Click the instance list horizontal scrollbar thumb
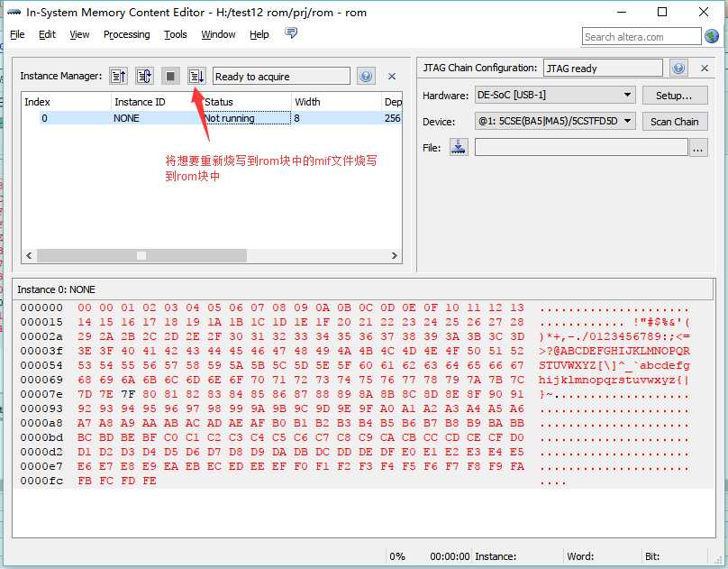The height and width of the screenshot is (569, 728). tap(142, 255)
